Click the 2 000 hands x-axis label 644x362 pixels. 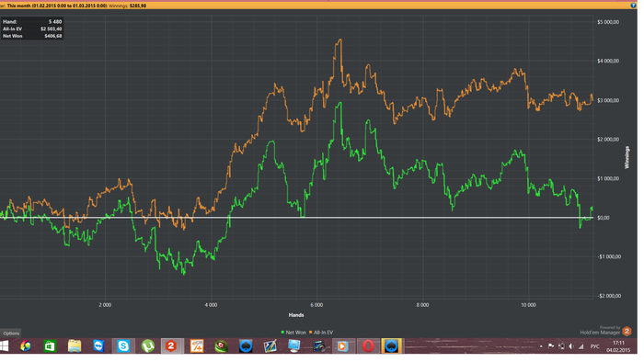(x=105, y=305)
